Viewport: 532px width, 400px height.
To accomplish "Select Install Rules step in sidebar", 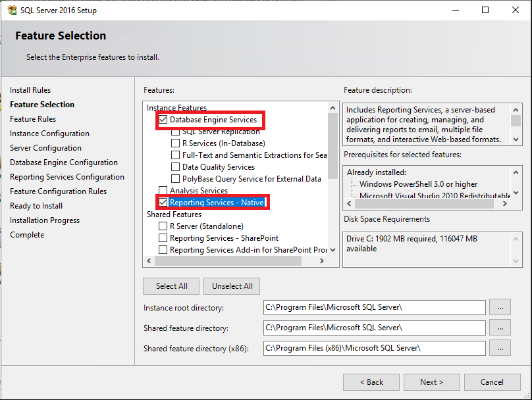I will pyautogui.click(x=30, y=90).
